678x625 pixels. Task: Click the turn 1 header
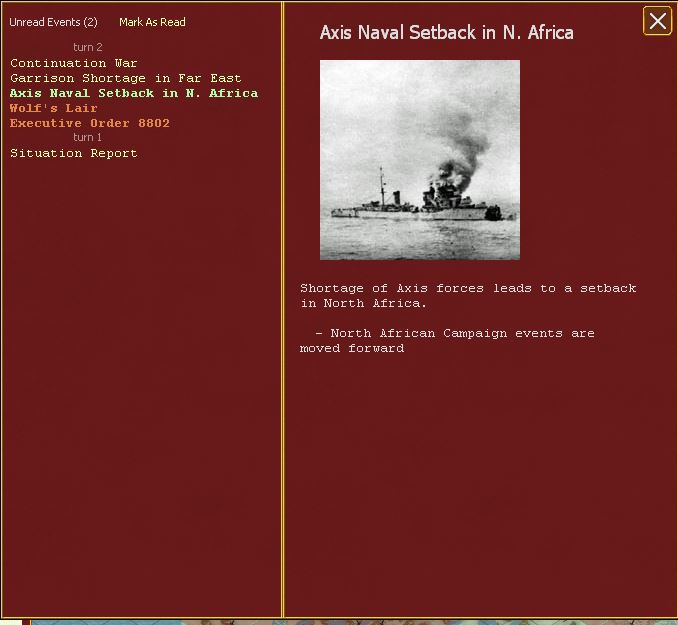click(87, 137)
